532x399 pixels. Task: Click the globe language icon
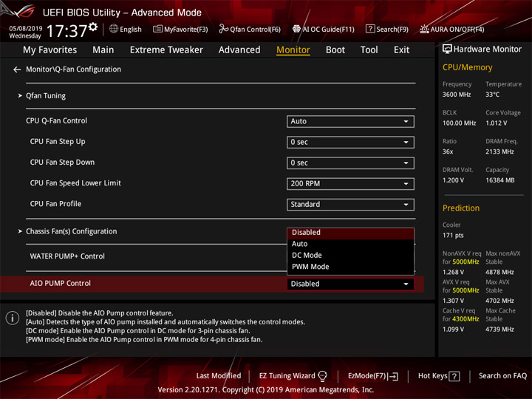pyautogui.click(x=114, y=29)
